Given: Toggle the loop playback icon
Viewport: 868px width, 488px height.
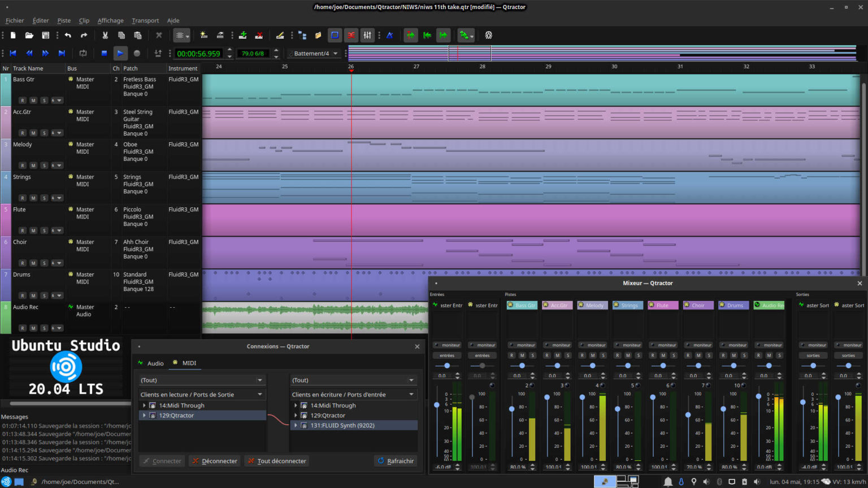Looking at the screenshot, I should 83,53.
